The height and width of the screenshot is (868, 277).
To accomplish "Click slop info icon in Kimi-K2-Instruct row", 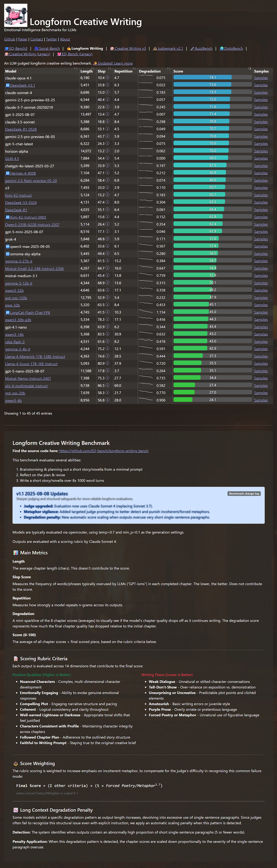I will (x=108, y=195).
